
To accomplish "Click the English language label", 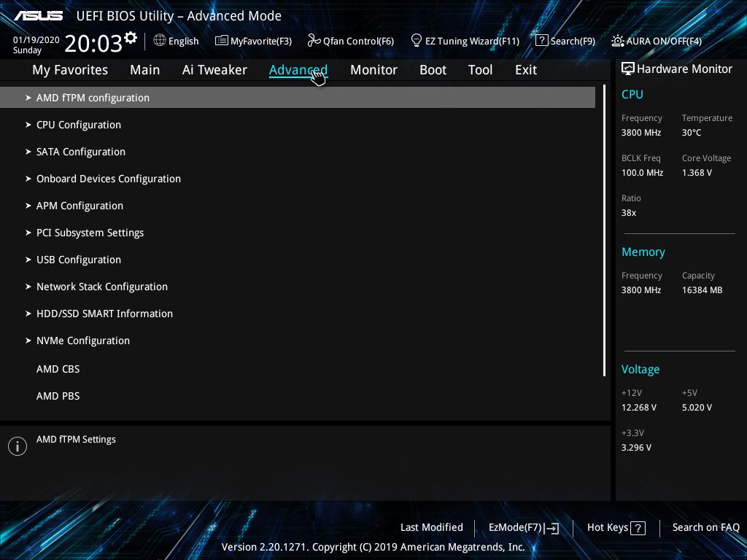I will [183, 41].
